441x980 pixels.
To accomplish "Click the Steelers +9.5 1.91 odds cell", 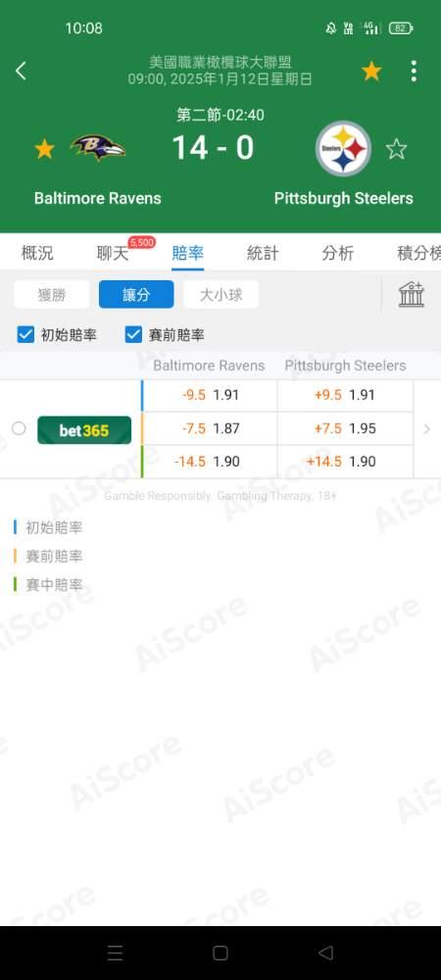I will coord(345,395).
